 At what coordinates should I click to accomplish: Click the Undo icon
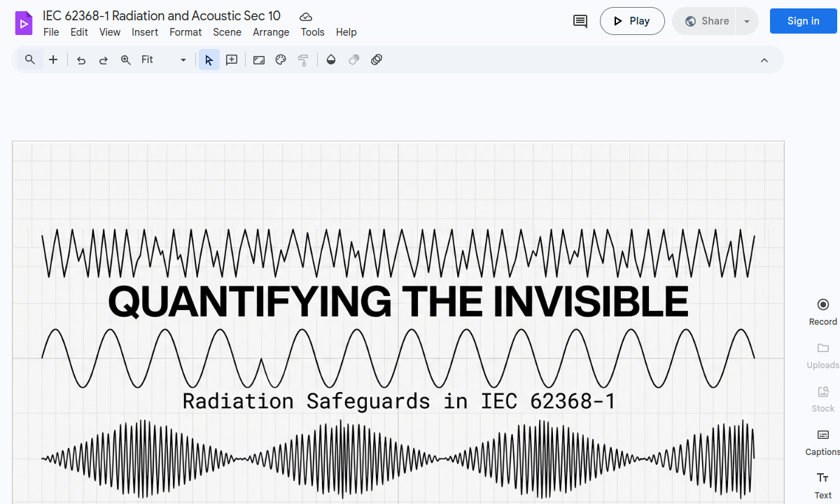(80, 59)
